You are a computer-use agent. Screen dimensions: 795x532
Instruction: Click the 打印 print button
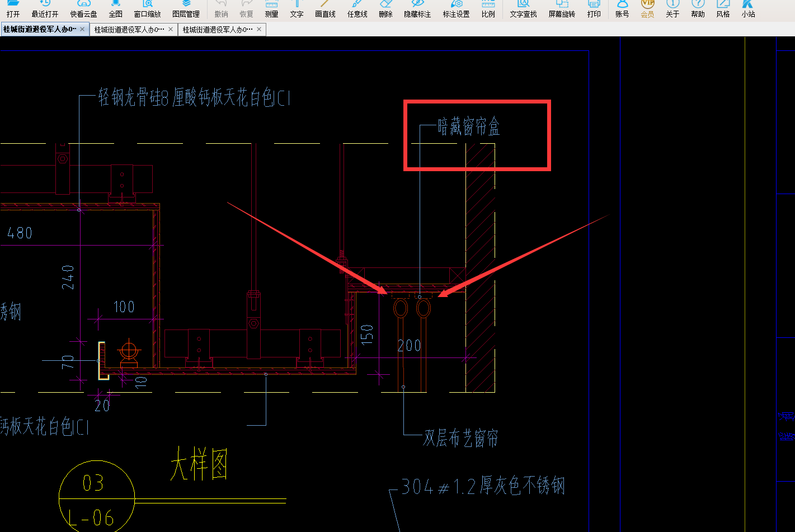(x=594, y=10)
